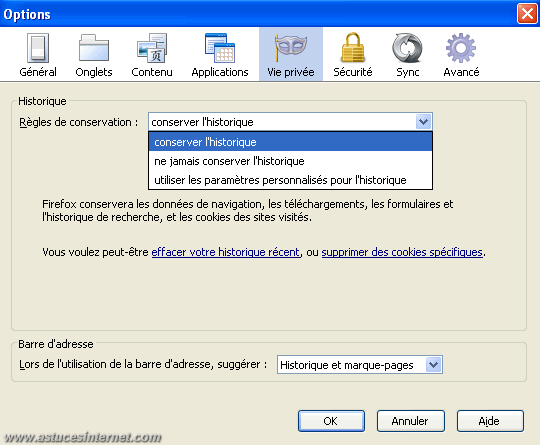Collapse the Règles de conservation dropdown arrow
540x445 pixels.
(424, 122)
